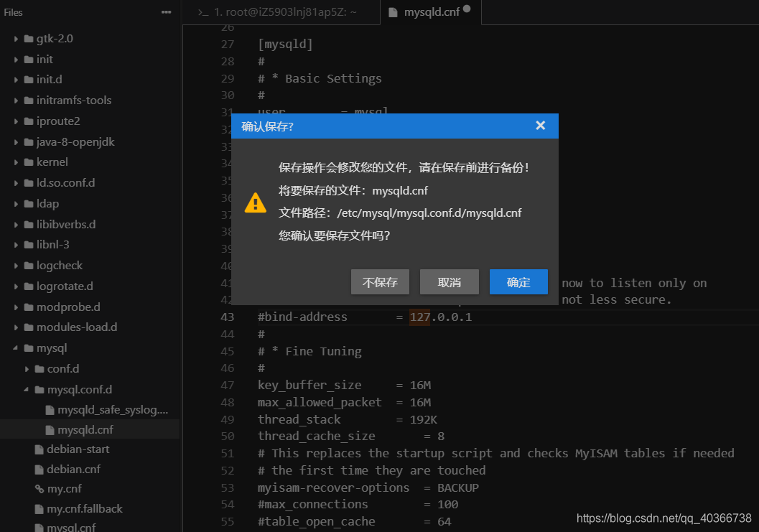The height and width of the screenshot is (532, 759).
Task: Click the 127.0.0.1 value on line 43
Action: (x=440, y=317)
